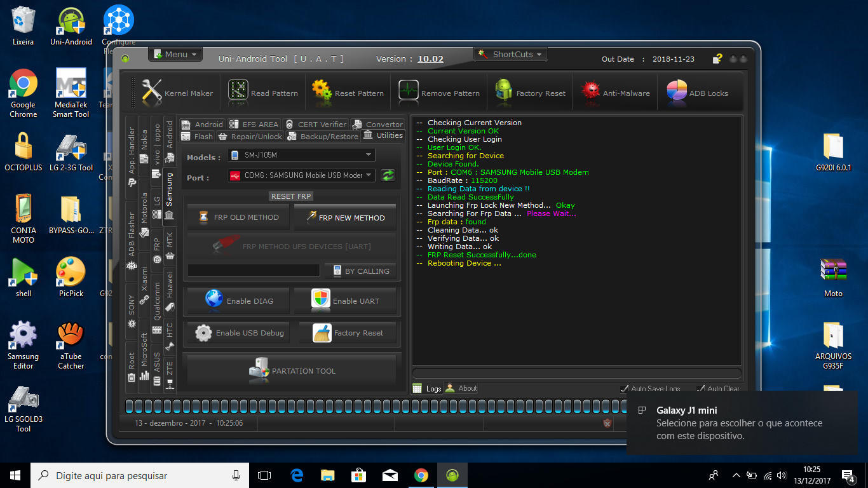Select the Utilities tab

[x=383, y=135]
